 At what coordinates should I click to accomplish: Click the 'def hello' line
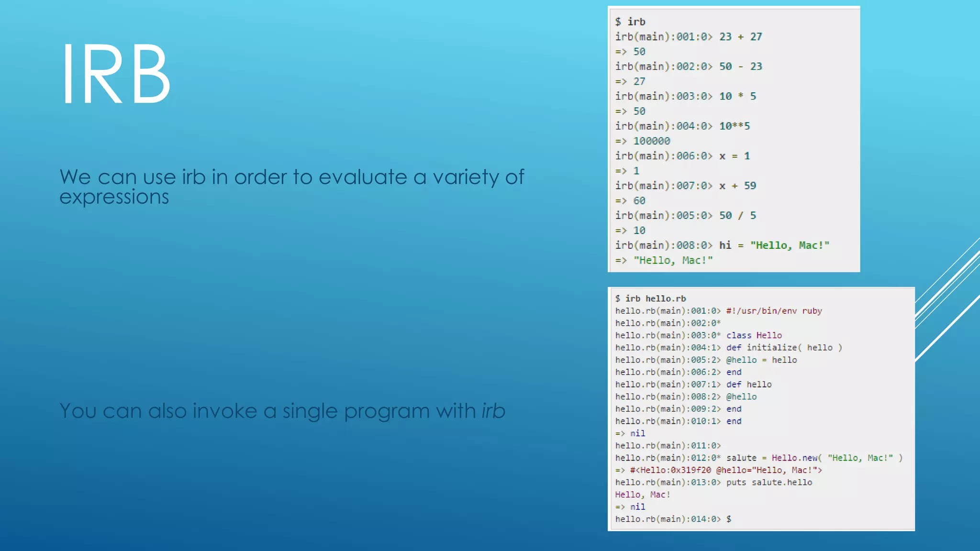(x=693, y=385)
